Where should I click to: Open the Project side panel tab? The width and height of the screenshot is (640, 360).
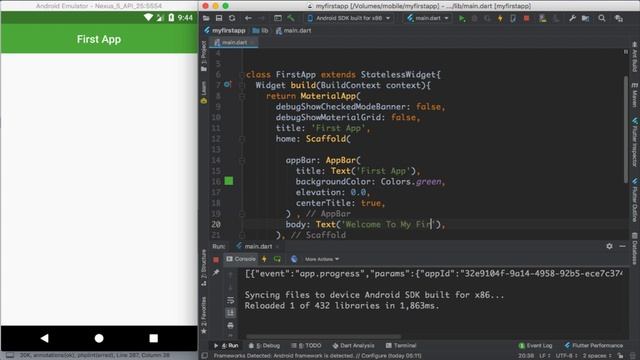tap(204, 56)
